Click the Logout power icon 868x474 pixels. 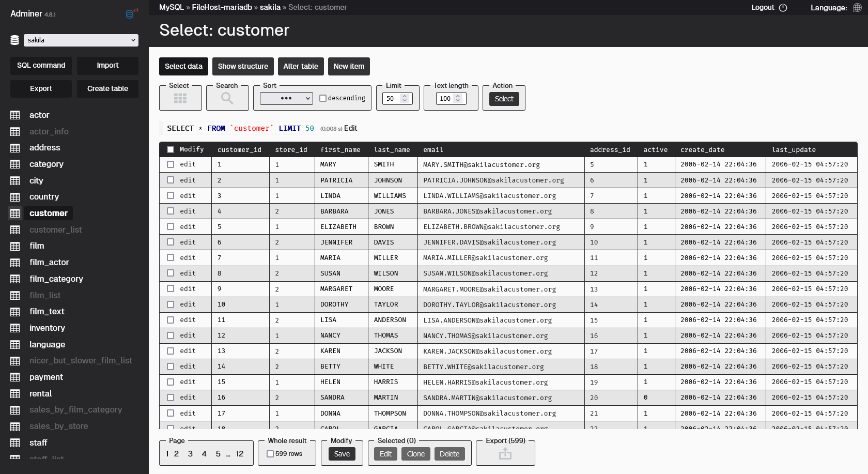pyautogui.click(x=783, y=7)
